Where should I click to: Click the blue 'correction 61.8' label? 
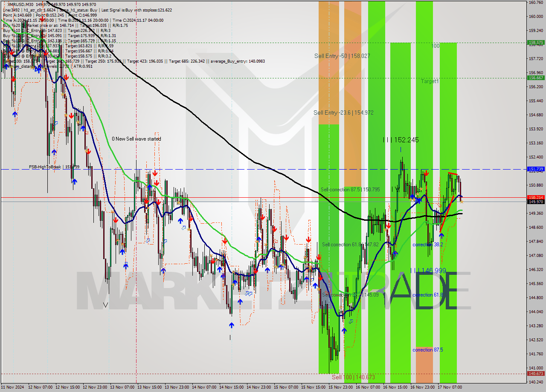[428, 295]
